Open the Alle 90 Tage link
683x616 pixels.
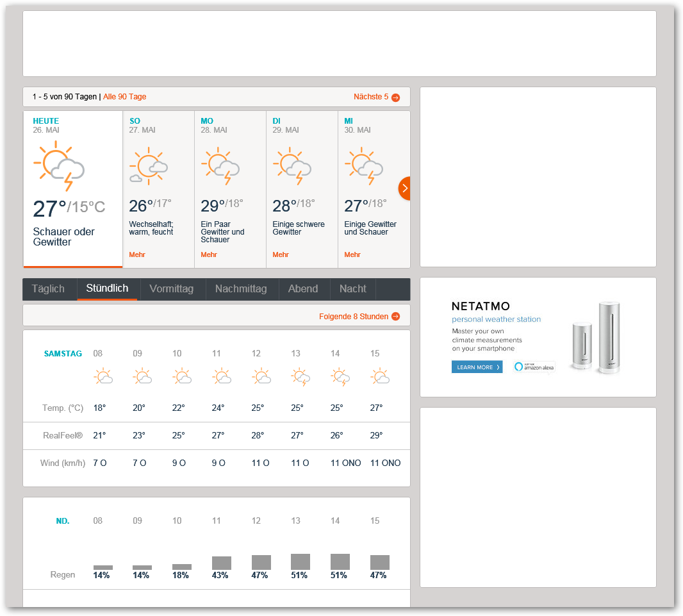point(125,97)
